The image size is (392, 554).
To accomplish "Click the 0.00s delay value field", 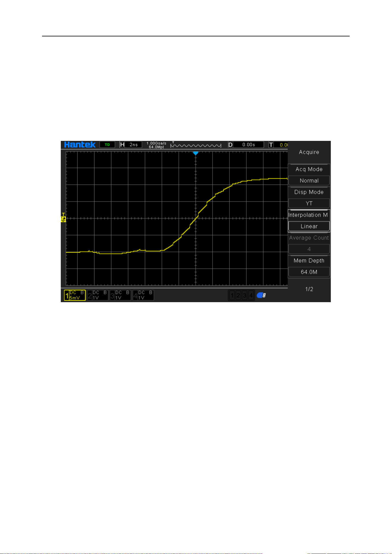I will (248, 145).
